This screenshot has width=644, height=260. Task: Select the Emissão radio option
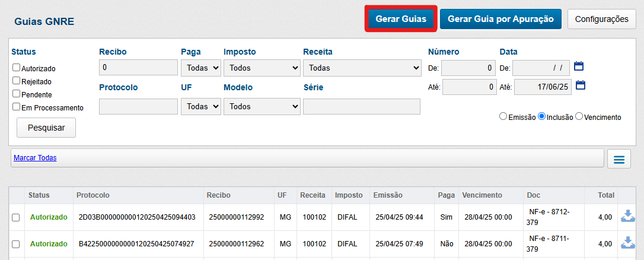click(503, 117)
